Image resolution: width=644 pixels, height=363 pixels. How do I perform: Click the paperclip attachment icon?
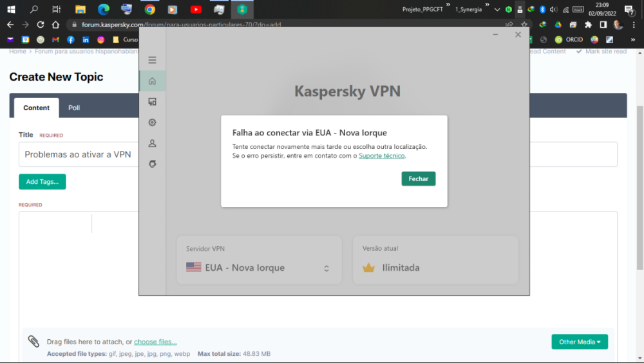(x=33, y=341)
